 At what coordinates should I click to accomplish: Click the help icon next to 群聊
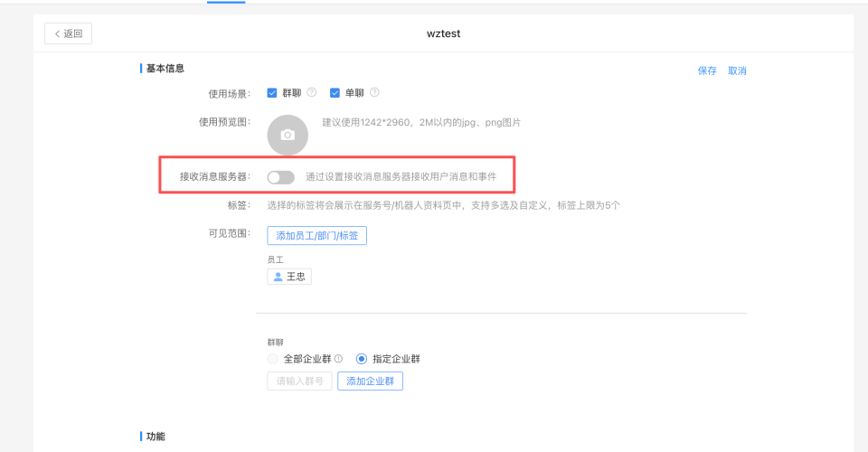coord(312,92)
